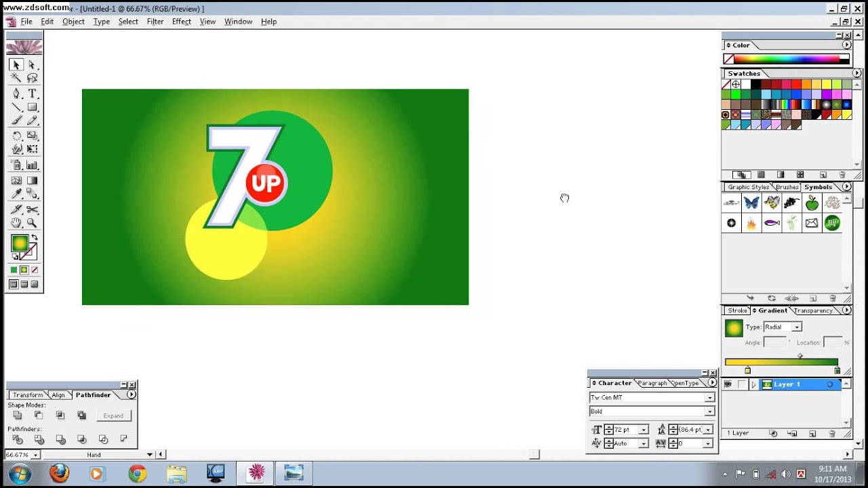The height and width of the screenshot is (488, 868).
Task: Open the Swatches panel flyout menu
Action: [x=856, y=73]
